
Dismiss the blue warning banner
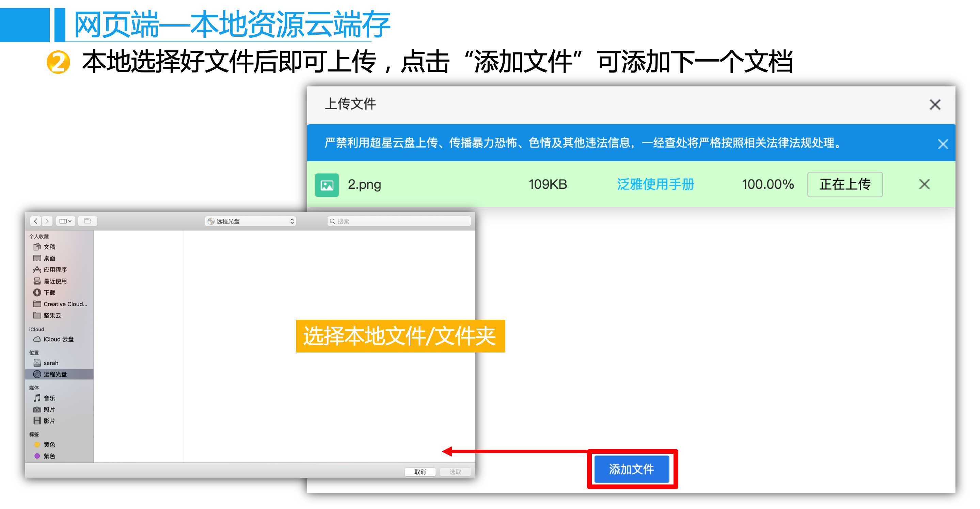click(x=943, y=144)
